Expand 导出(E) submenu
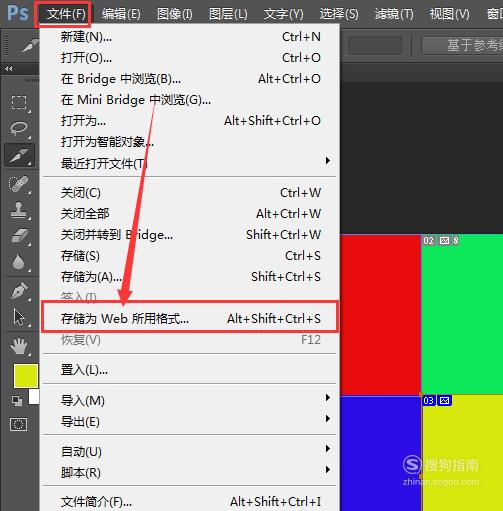This screenshot has height=511, width=503. 190,422
